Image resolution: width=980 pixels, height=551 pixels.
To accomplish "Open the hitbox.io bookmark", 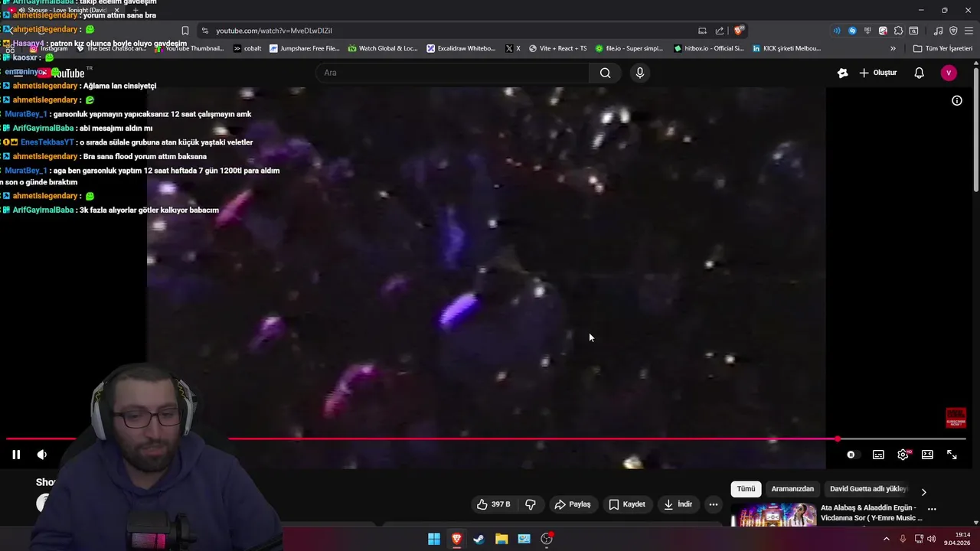I will [708, 48].
